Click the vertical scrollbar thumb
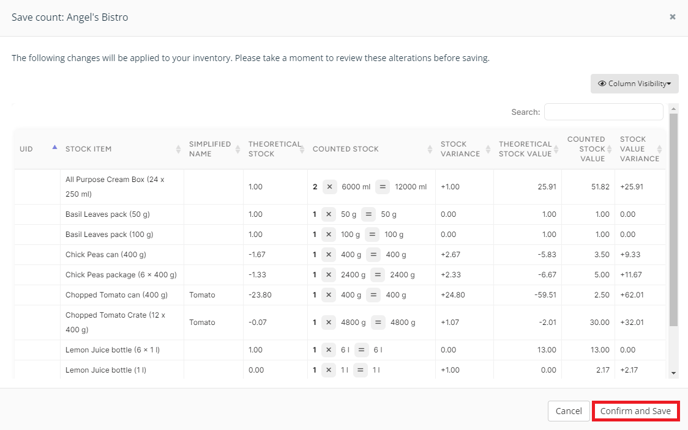The height and width of the screenshot is (430, 688). tap(674, 219)
